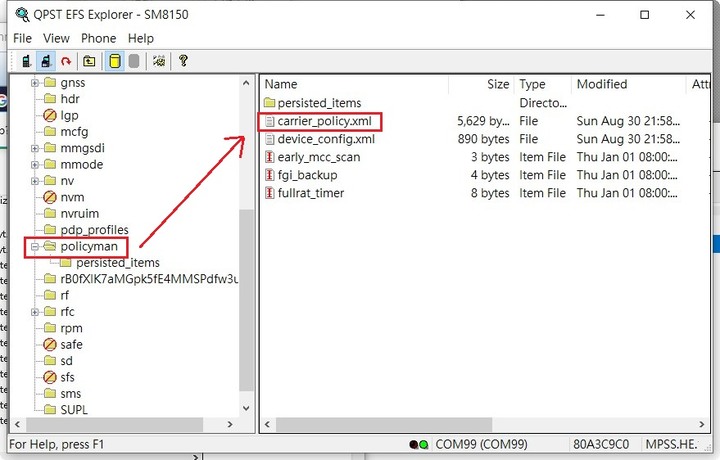Expand the rfc folder node

[35, 312]
